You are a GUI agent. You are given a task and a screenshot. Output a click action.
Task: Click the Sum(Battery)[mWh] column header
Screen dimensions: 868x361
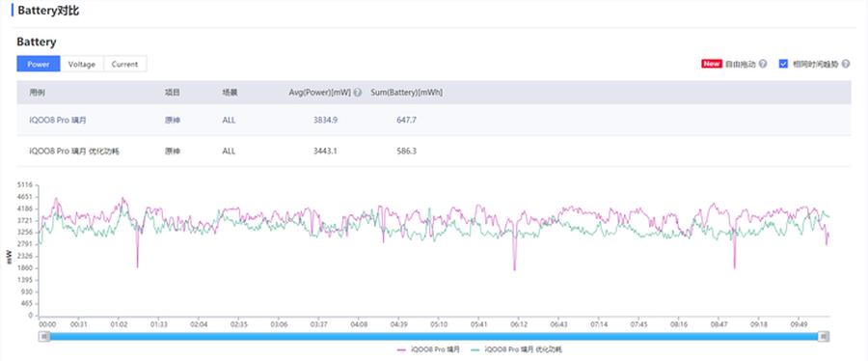406,93
